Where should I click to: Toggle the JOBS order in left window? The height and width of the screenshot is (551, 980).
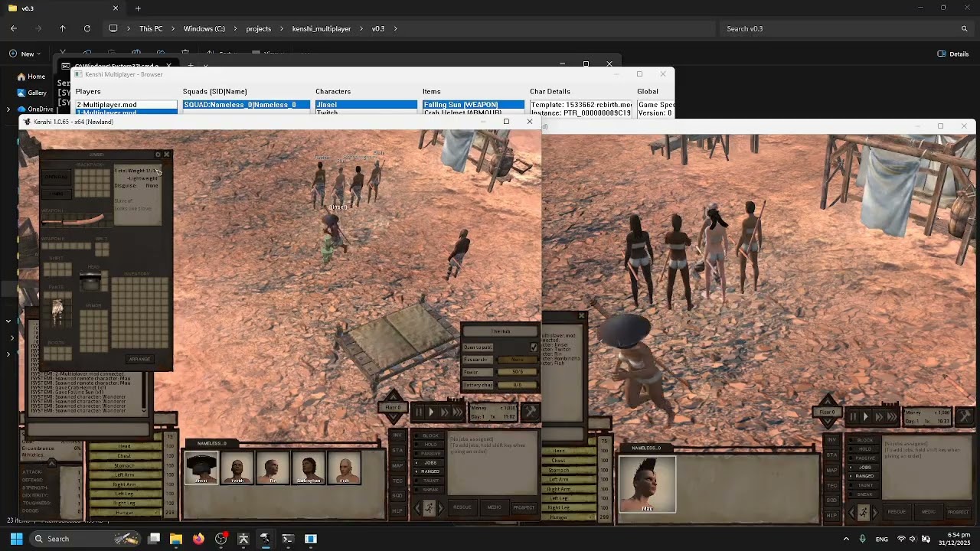(430, 462)
